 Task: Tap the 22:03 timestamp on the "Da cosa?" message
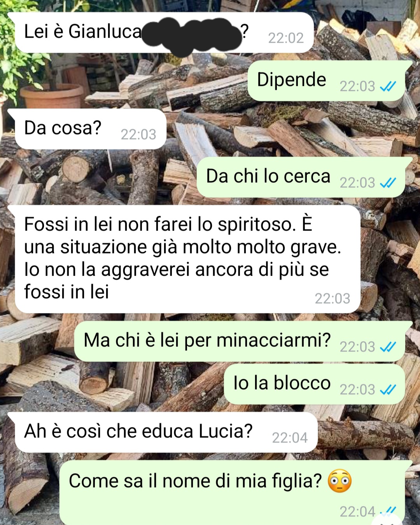pos(138,135)
